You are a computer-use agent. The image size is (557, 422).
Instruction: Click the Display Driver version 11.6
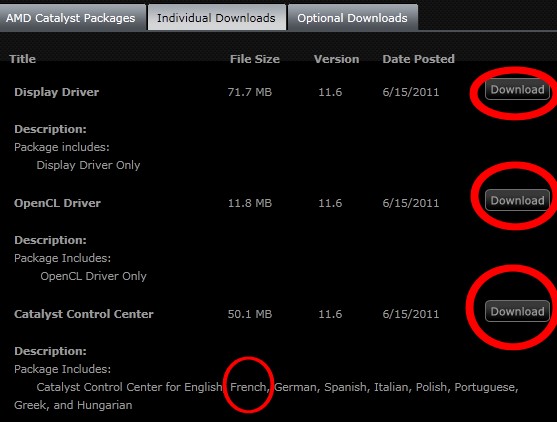(330, 92)
